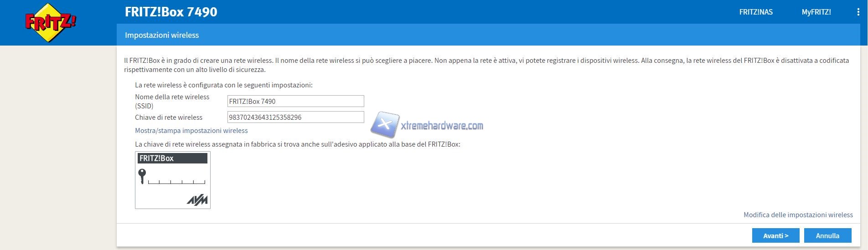Open Mostra/stampa impostazioni wireless link

(x=191, y=131)
